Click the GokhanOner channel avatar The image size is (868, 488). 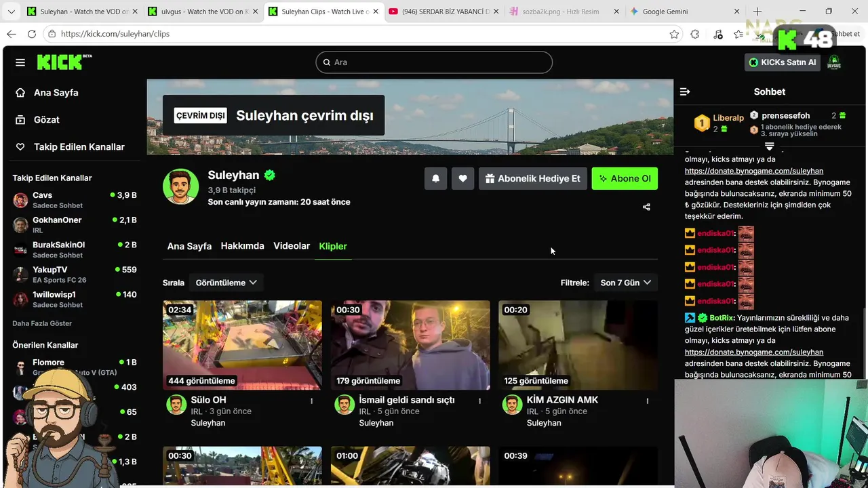[20, 225]
